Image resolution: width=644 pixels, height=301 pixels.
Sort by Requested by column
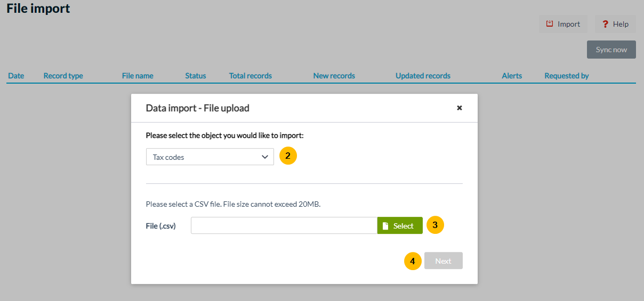567,76
